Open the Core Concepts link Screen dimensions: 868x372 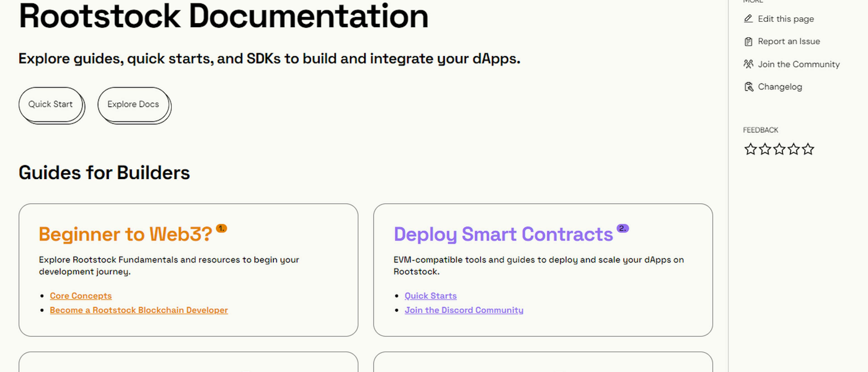pyautogui.click(x=81, y=296)
